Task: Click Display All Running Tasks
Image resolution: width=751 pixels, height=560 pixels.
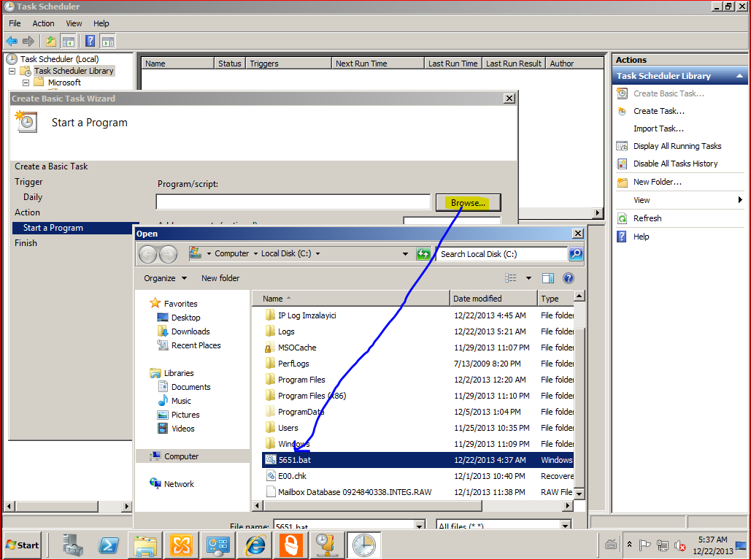Action: coord(677,146)
